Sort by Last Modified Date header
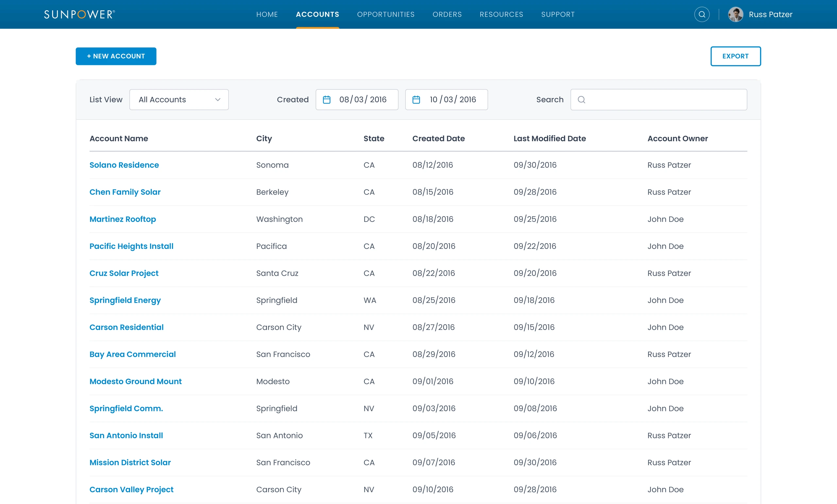Screen dimensions: 837x504 [x=550, y=138]
